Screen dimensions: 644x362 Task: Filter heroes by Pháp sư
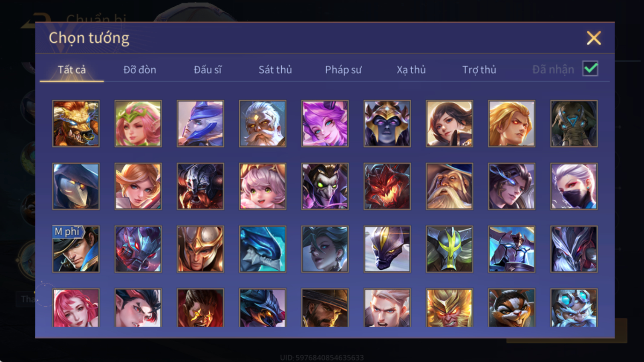coord(343,70)
